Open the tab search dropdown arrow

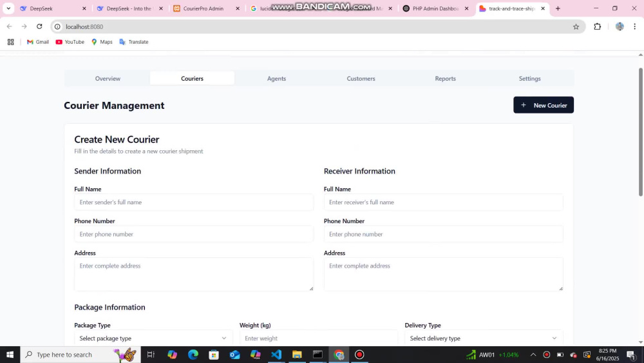tap(8, 8)
